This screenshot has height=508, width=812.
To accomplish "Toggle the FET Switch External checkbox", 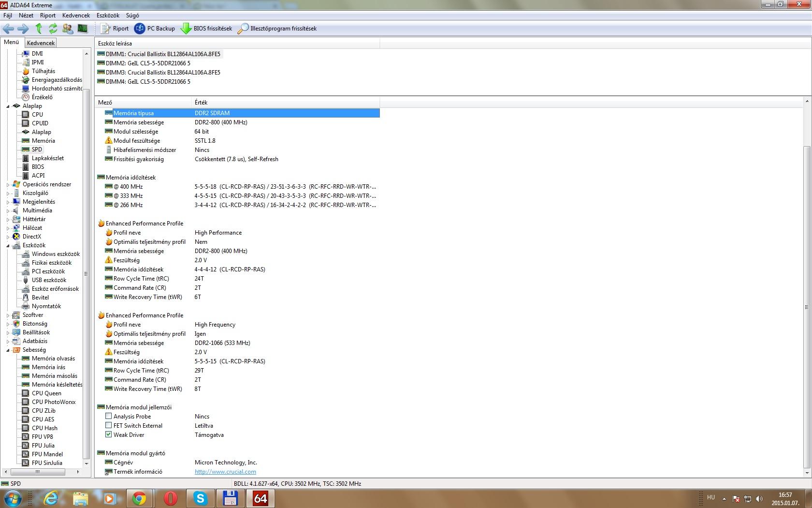I will coord(109,425).
